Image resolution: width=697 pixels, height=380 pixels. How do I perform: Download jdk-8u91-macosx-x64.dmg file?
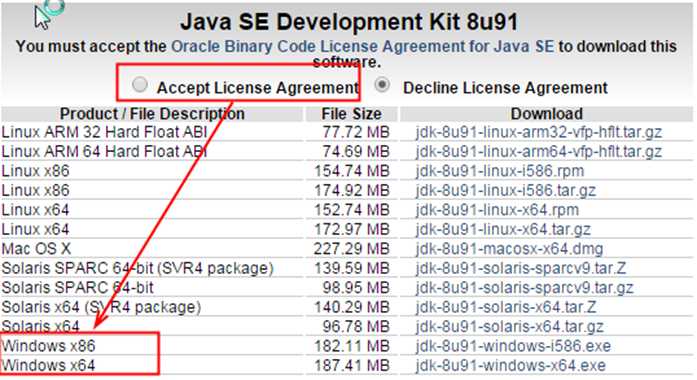click(x=509, y=249)
